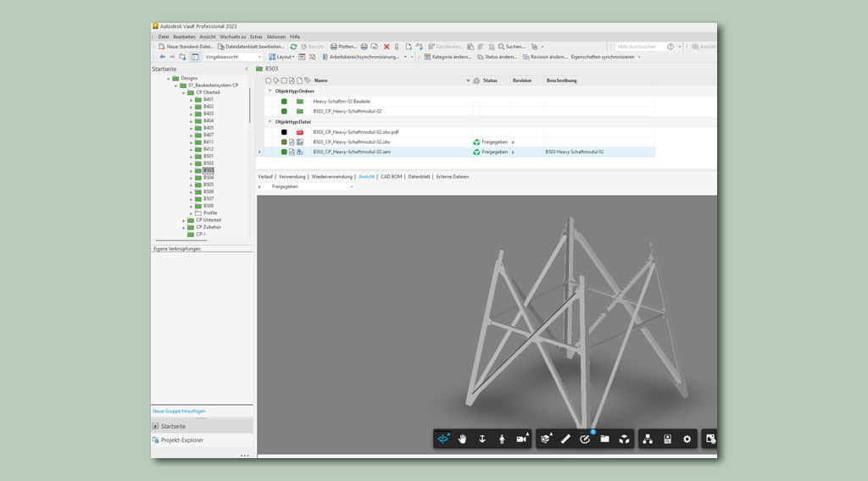The width and height of the screenshot is (868, 481).
Task: Select the First Person walk tool
Action: point(502,439)
